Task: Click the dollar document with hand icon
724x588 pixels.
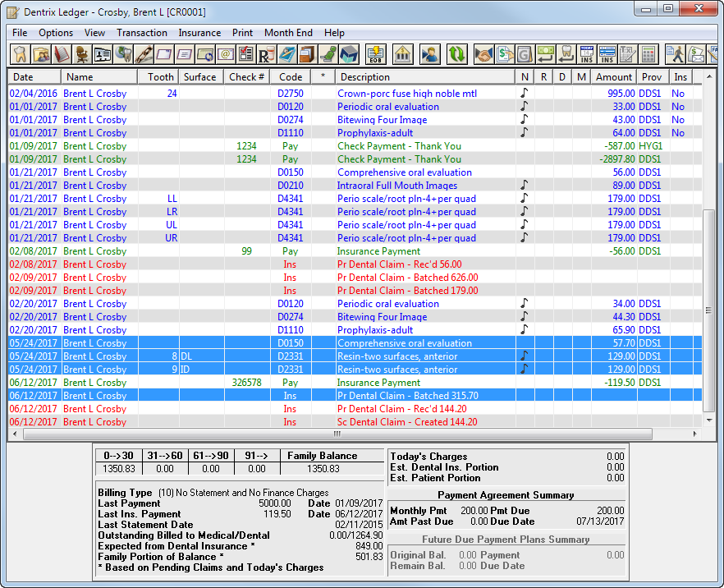Action: pyautogui.click(x=504, y=54)
